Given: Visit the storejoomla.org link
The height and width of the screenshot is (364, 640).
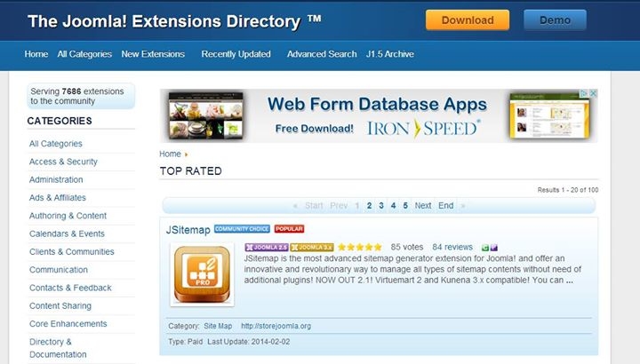Looking at the screenshot, I should tap(275, 326).
